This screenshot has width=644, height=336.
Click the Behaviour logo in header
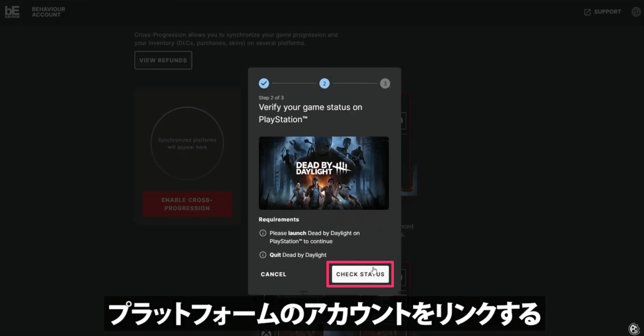[12, 12]
